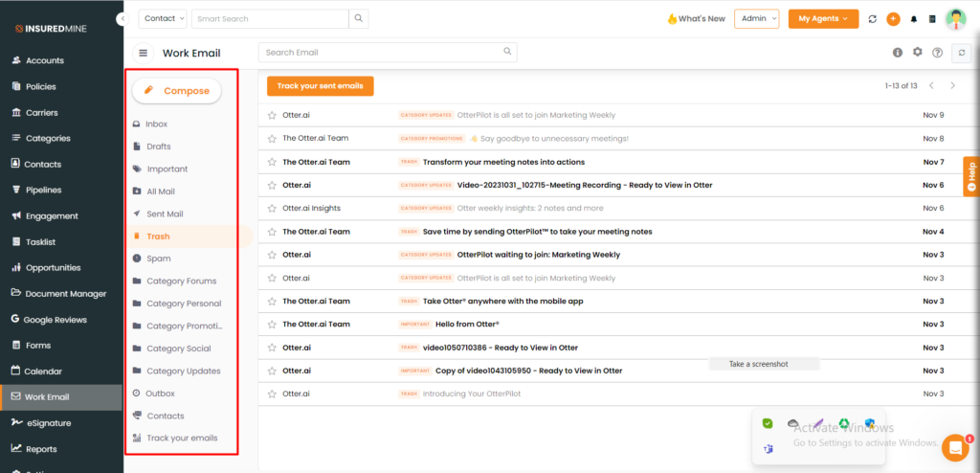Screen dimensions: 980x473
Task: Click the calculator icon in top bar
Action: 932,19
